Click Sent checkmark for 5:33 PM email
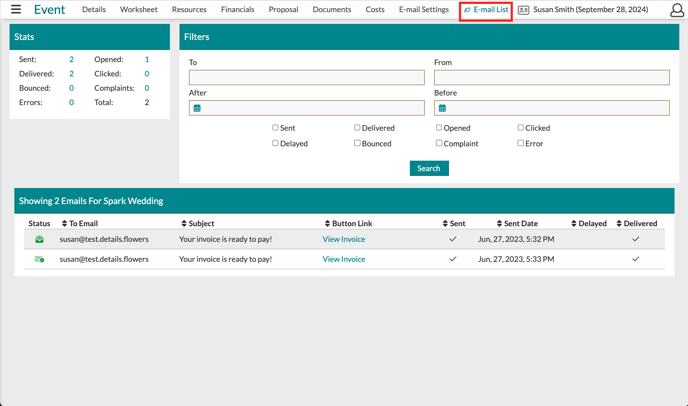The width and height of the screenshot is (688, 406). (453, 259)
